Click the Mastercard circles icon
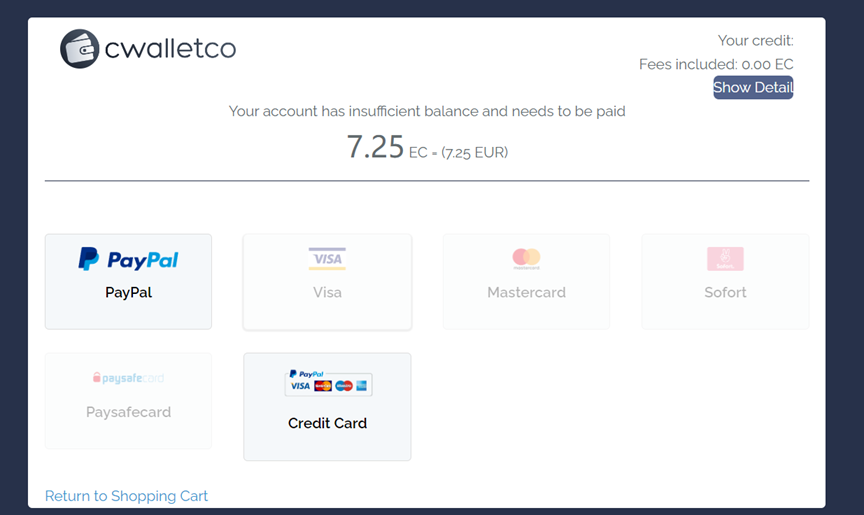 526,259
